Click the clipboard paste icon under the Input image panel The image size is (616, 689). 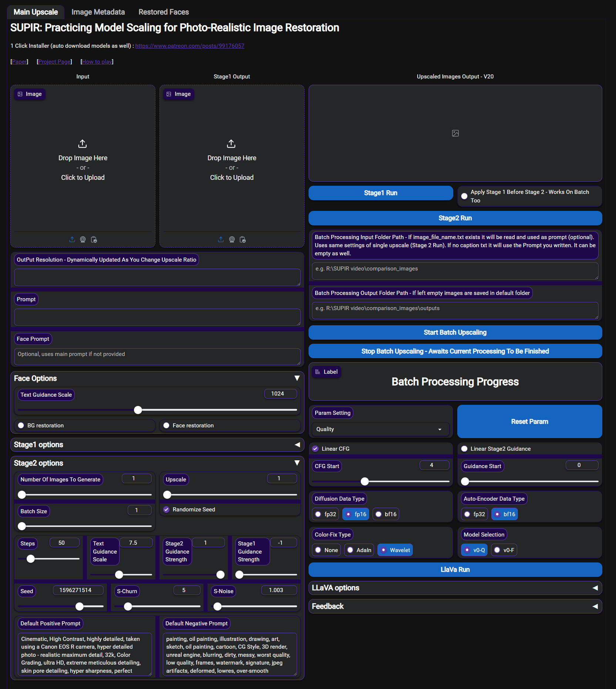[94, 239]
